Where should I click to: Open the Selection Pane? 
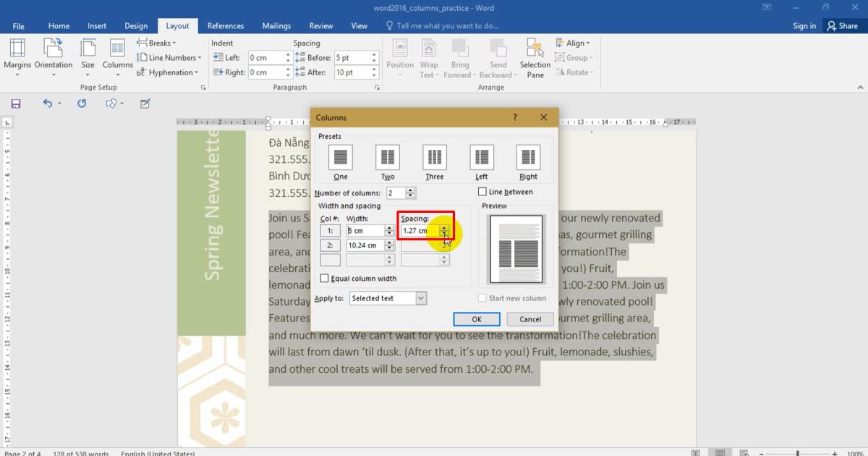click(x=535, y=57)
